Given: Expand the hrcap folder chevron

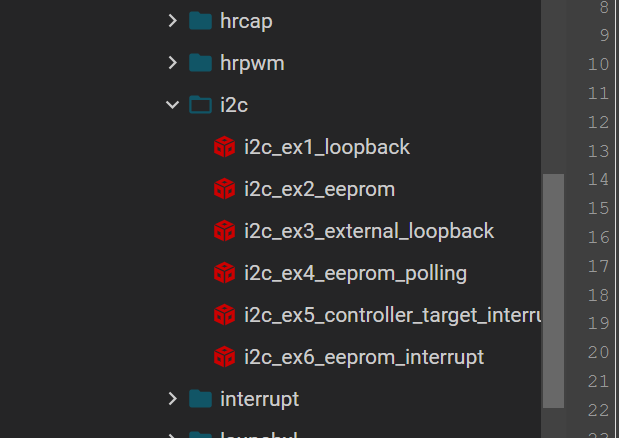Looking at the screenshot, I should (173, 21).
